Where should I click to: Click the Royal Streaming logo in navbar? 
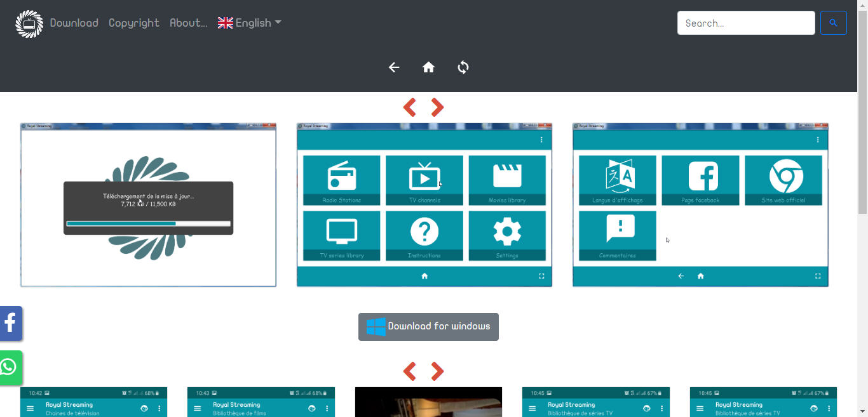(x=29, y=23)
